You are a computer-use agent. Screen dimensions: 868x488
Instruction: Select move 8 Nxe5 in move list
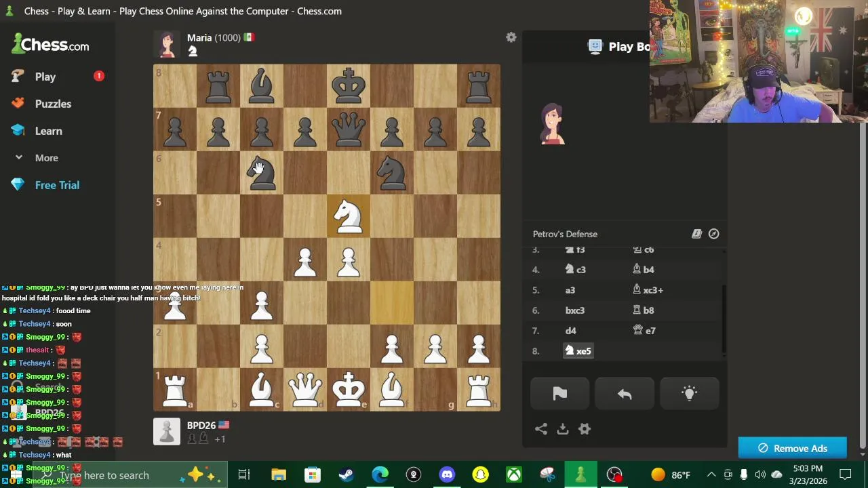[x=578, y=351]
